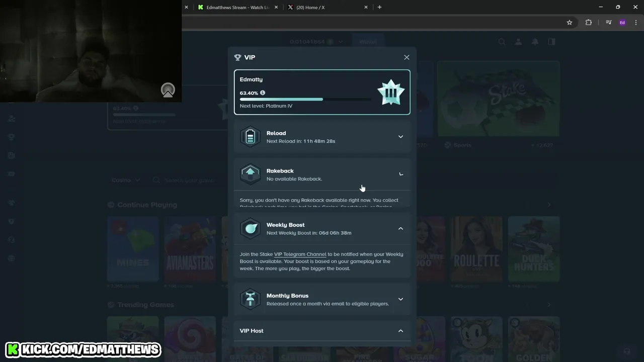Close the '(20) Home / X' tab
Viewport: 644px width, 362px height.
(366, 7)
